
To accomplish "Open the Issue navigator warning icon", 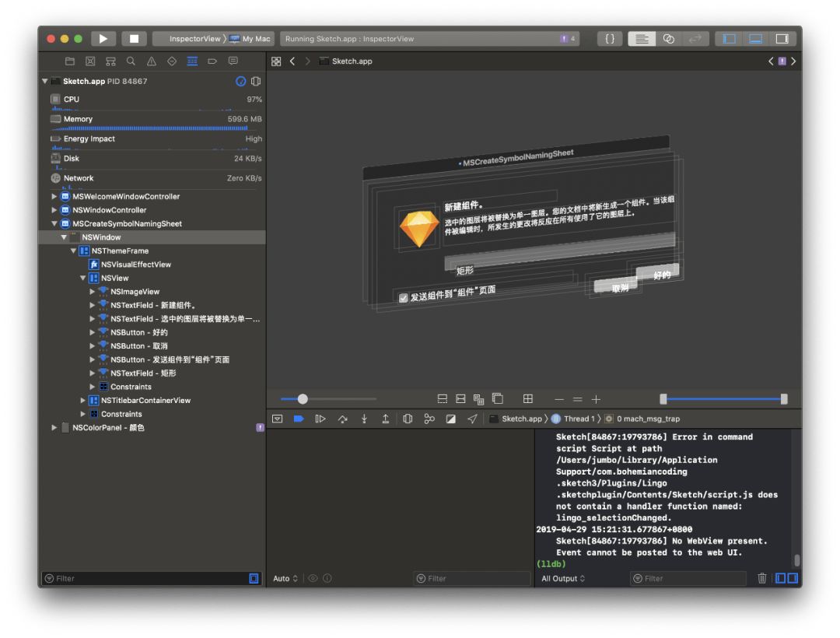I will (152, 61).
